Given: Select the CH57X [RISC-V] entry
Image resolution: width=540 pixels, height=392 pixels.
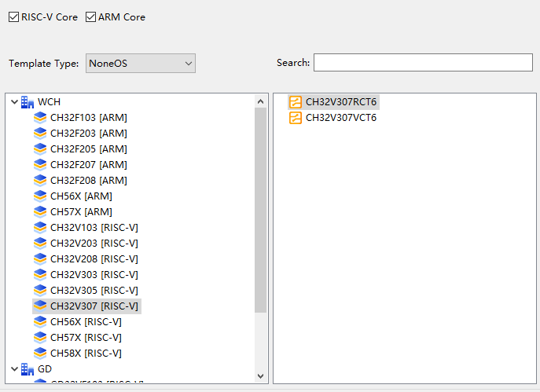Looking at the screenshot, I should click(86, 338).
